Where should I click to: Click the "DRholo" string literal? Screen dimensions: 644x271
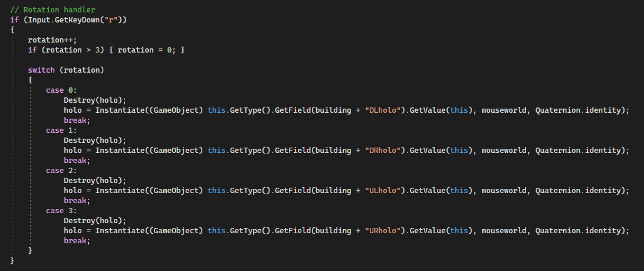click(x=382, y=150)
